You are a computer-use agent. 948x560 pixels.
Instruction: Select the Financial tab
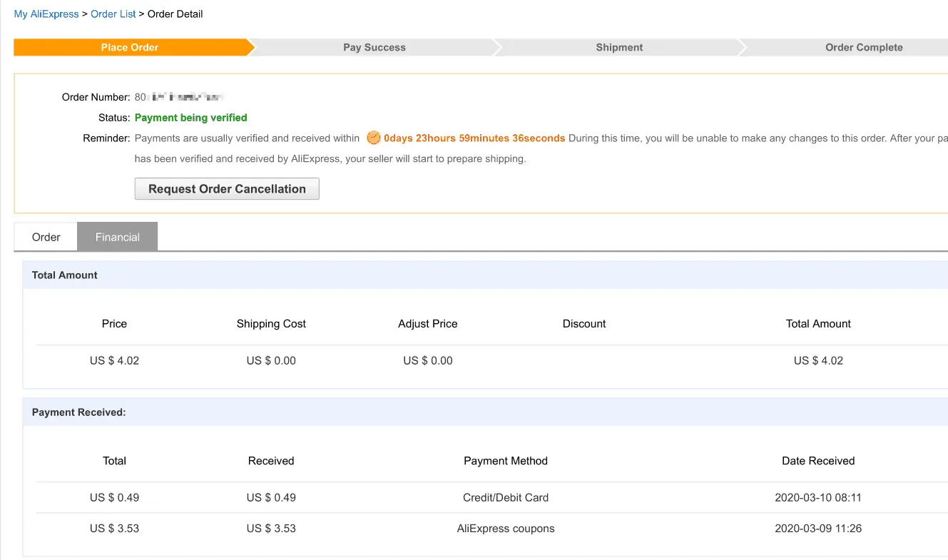(x=118, y=237)
